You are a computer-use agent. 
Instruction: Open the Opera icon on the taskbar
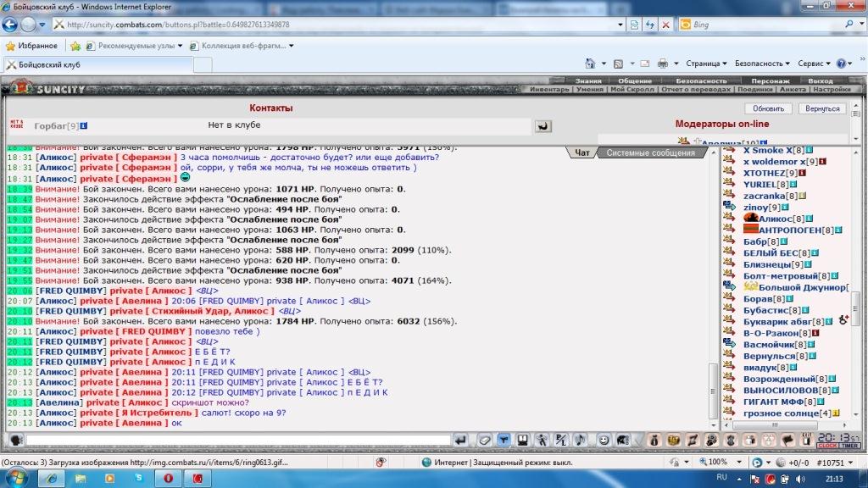tap(169, 478)
